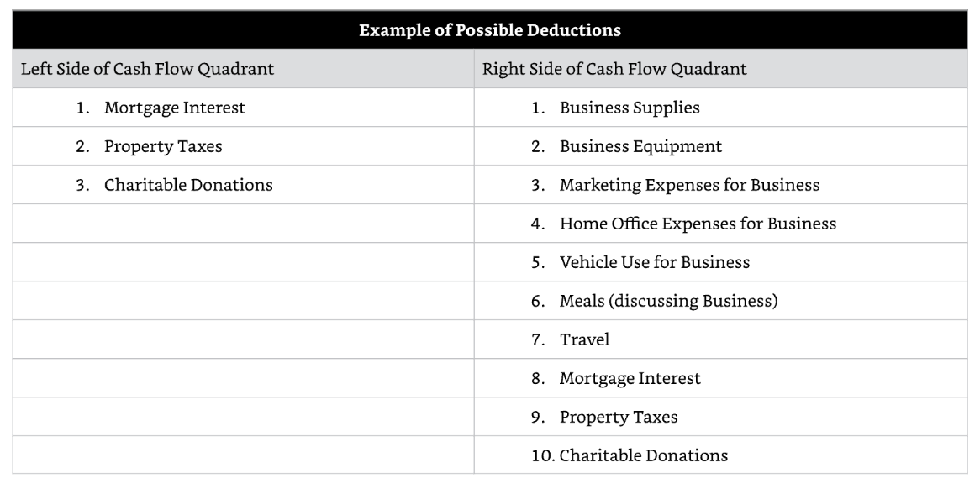Image resolution: width=980 pixels, height=484 pixels.
Task: Click item 9 "Property Taxes" on right side
Action: pos(618,417)
